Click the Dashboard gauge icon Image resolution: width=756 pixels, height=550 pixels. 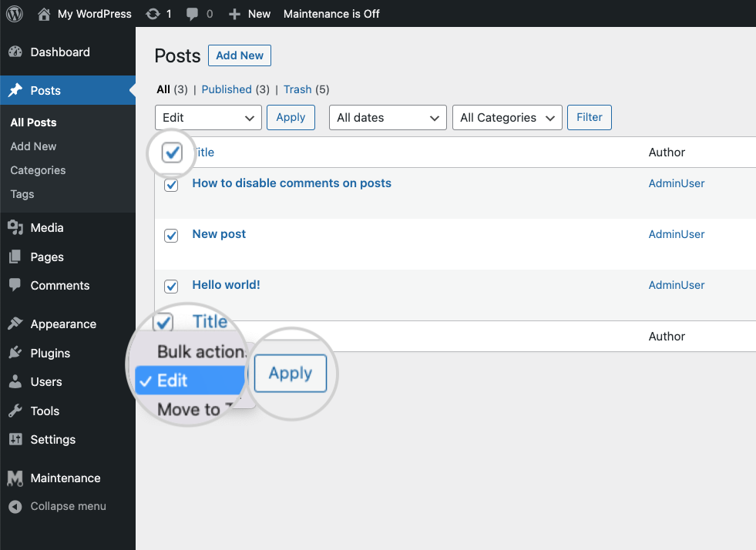pos(15,52)
